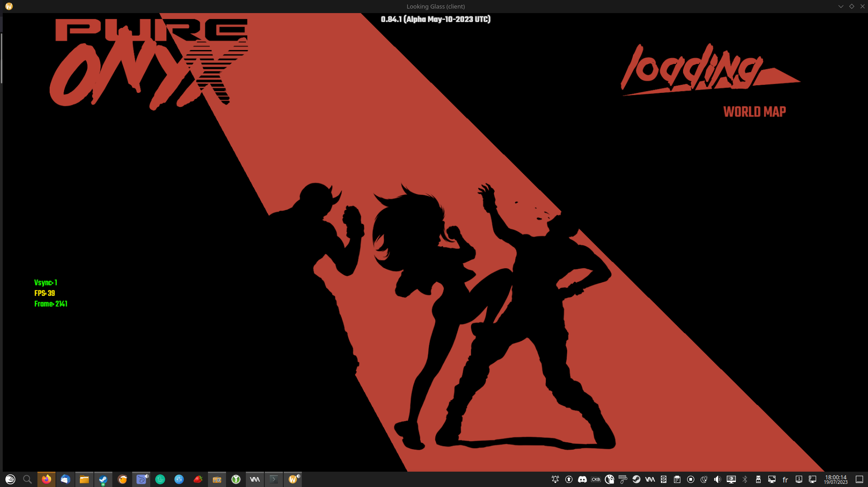This screenshot has width=868, height=487.
Task: Open the W window menu icon in titlebar
Action: [9, 6]
